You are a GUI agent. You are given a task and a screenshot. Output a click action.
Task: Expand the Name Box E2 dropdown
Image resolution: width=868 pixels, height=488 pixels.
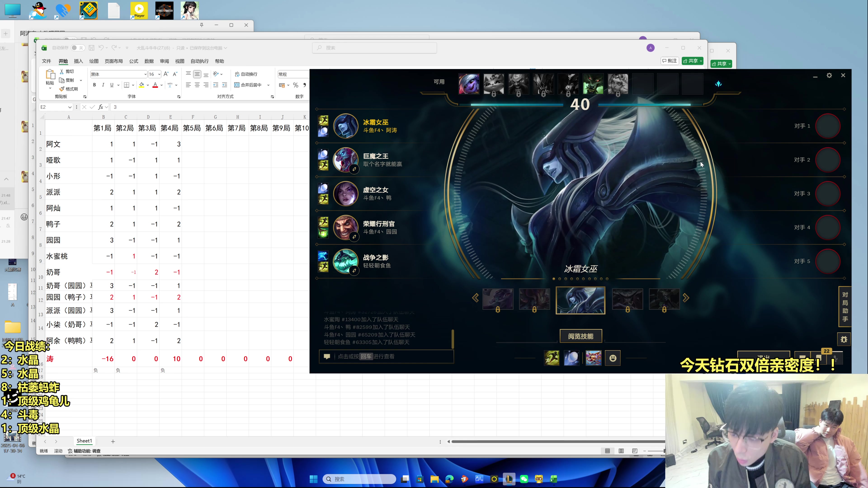(70, 107)
